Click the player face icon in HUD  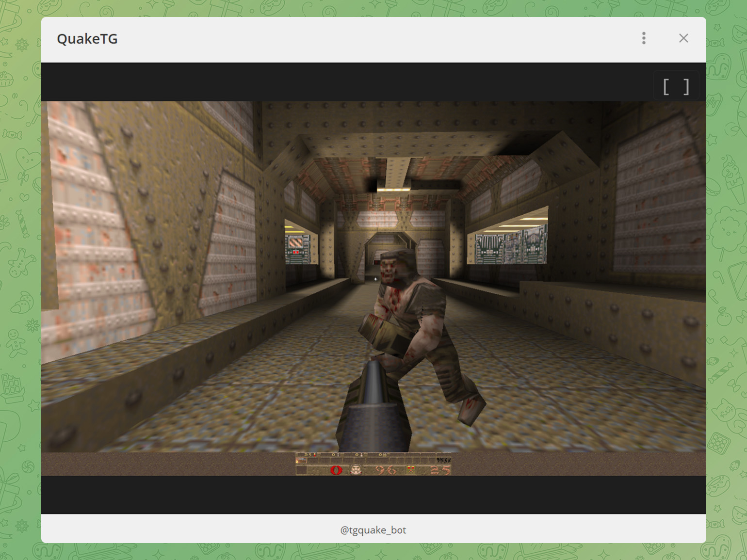pos(357,470)
